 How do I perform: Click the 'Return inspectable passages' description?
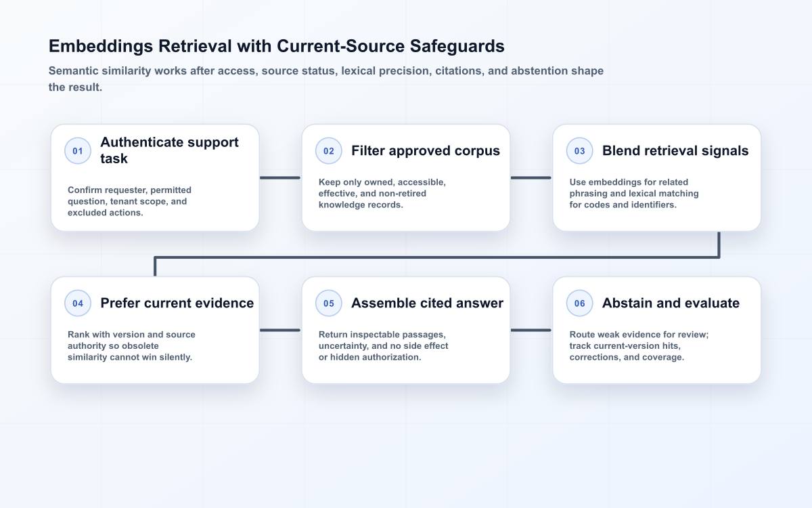click(384, 345)
